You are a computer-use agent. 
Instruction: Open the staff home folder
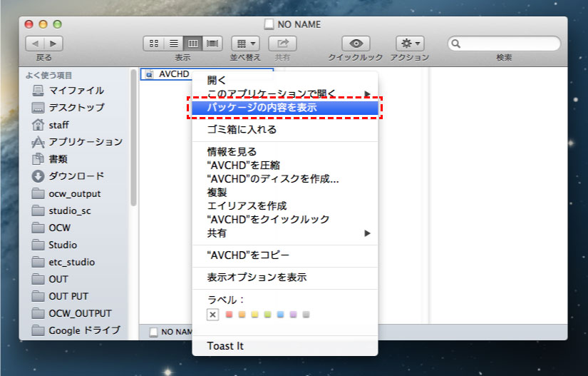51,125
